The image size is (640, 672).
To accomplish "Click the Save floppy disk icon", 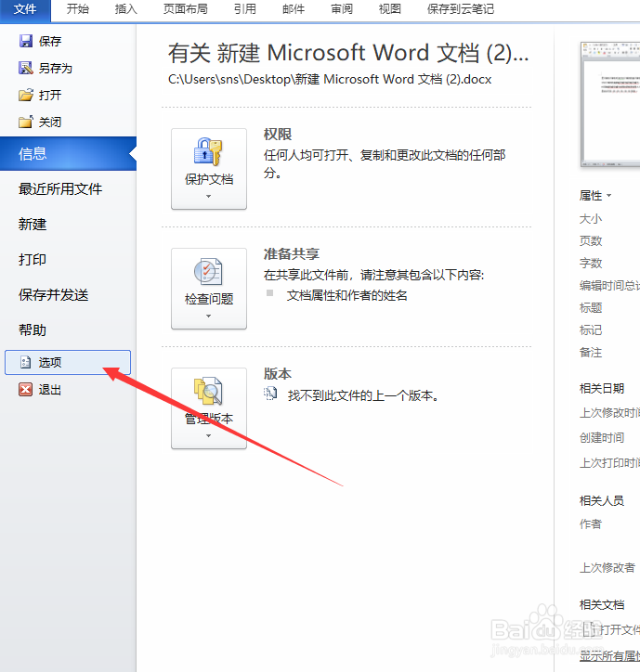I will click(26, 41).
